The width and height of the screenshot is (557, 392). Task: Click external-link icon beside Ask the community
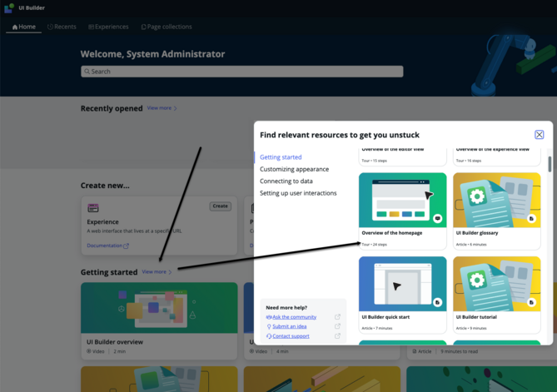pyautogui.click(x=337, y=317)
